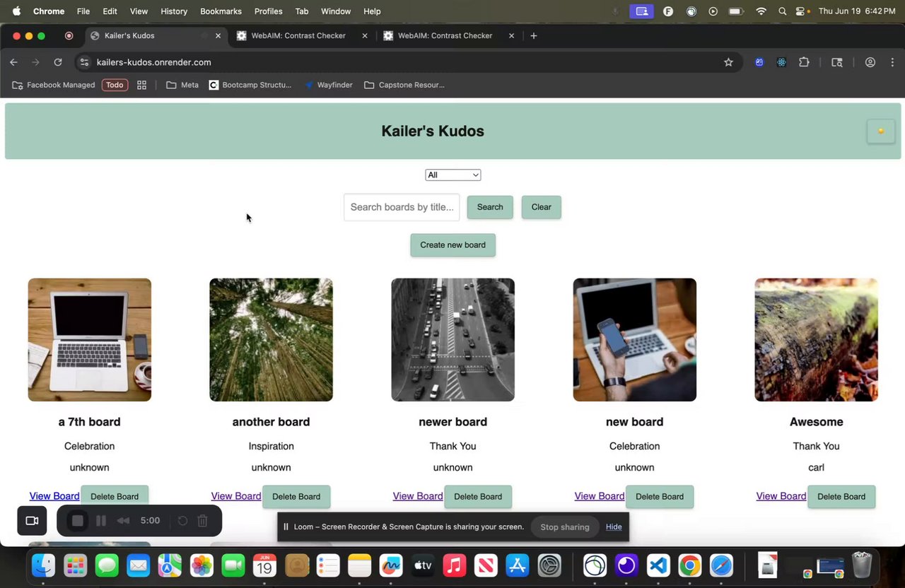Click the blue extension icon beside the bookmark star
This screenshot has width=905, height=588.
[759, 62]
